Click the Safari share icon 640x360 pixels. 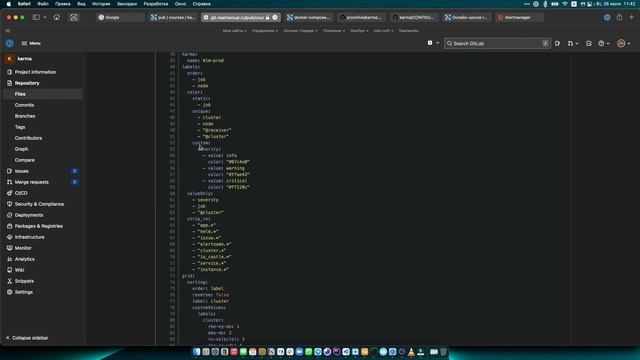pyautogui.click(x=620, y=18)
